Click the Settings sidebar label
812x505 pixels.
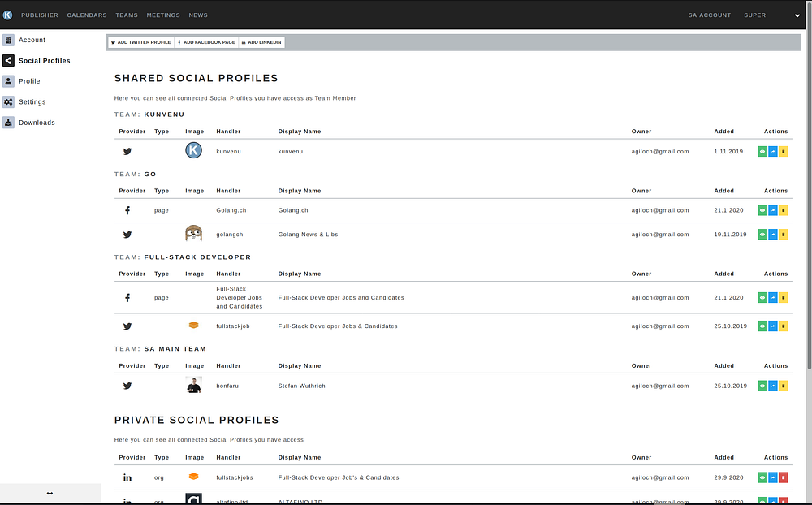pyautogui.click(x=32, y=102)
